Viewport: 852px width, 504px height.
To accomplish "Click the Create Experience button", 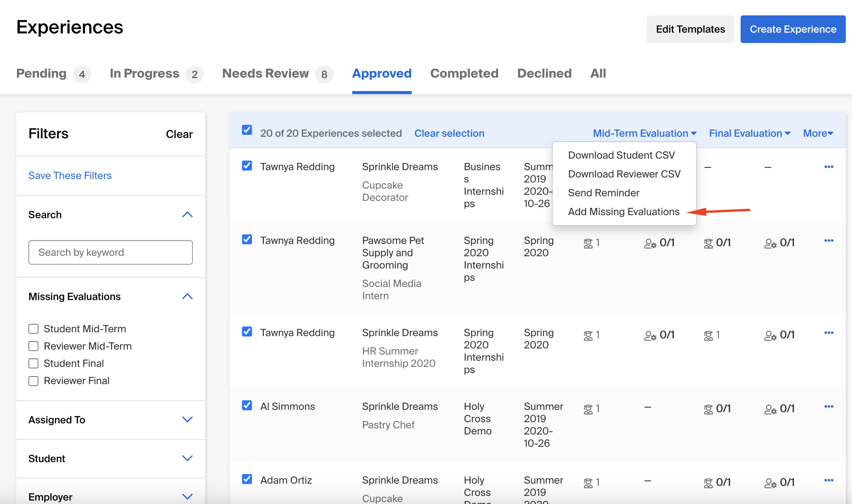I will point(793,29).
